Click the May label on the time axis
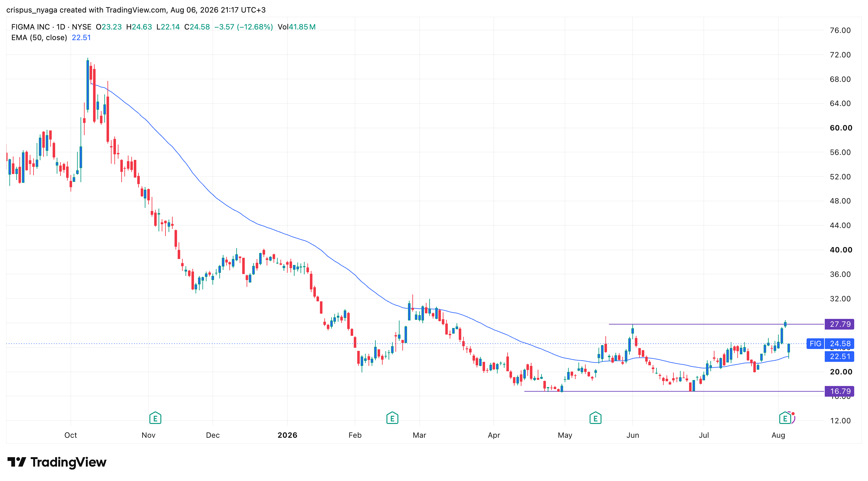The height and width of the screenshot is (481, 868). [565, 435]
